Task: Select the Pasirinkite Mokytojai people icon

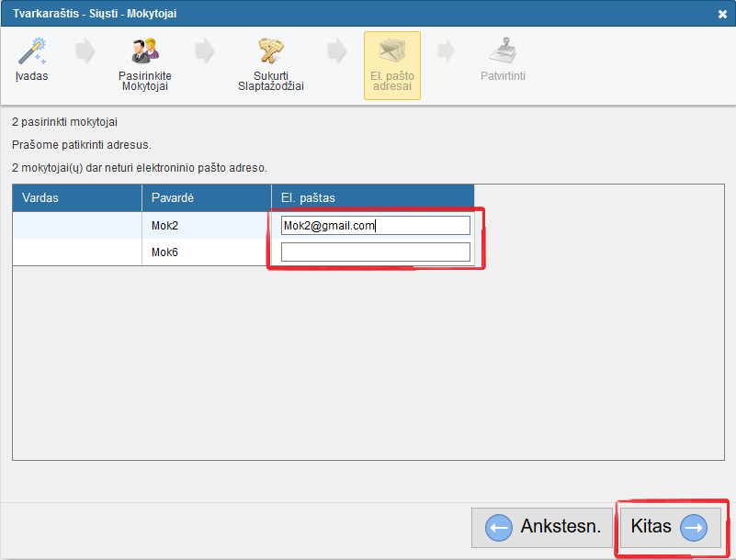Action: pos(144,51)
